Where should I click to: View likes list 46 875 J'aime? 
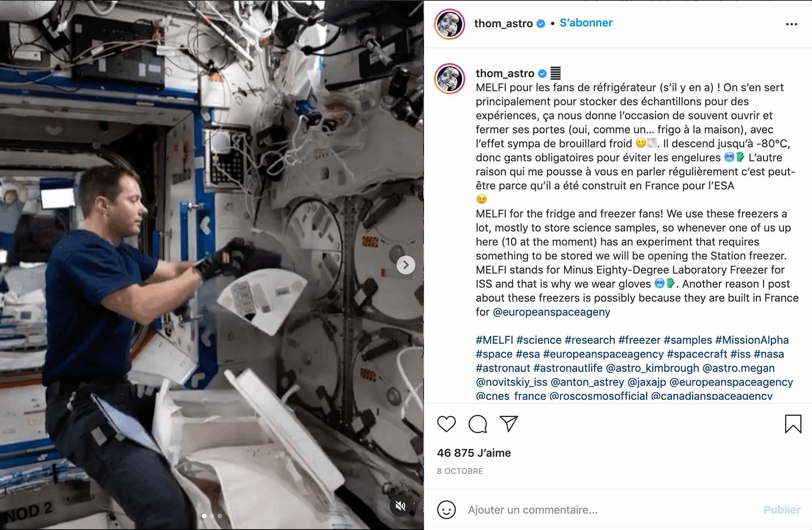click(x=474, y=453)
